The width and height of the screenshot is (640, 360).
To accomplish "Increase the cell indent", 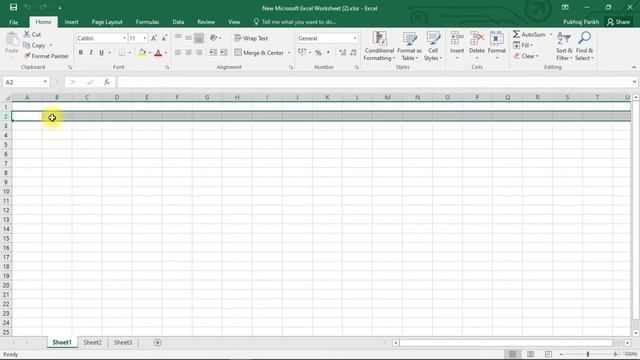I will 224,53.
